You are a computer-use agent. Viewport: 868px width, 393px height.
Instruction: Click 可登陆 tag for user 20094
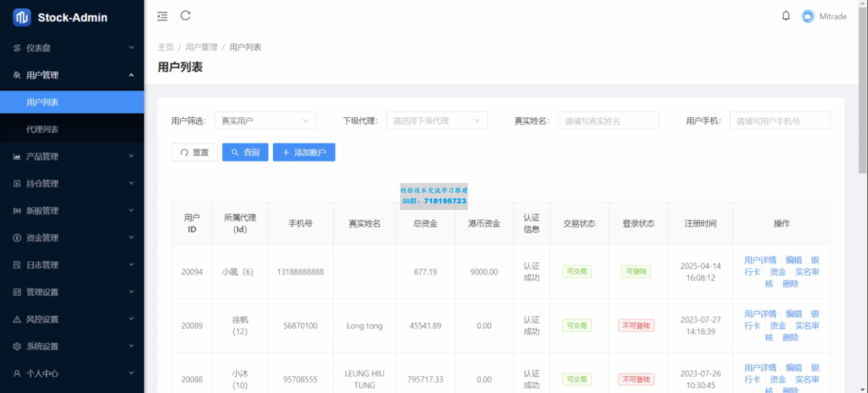point(636,272)
